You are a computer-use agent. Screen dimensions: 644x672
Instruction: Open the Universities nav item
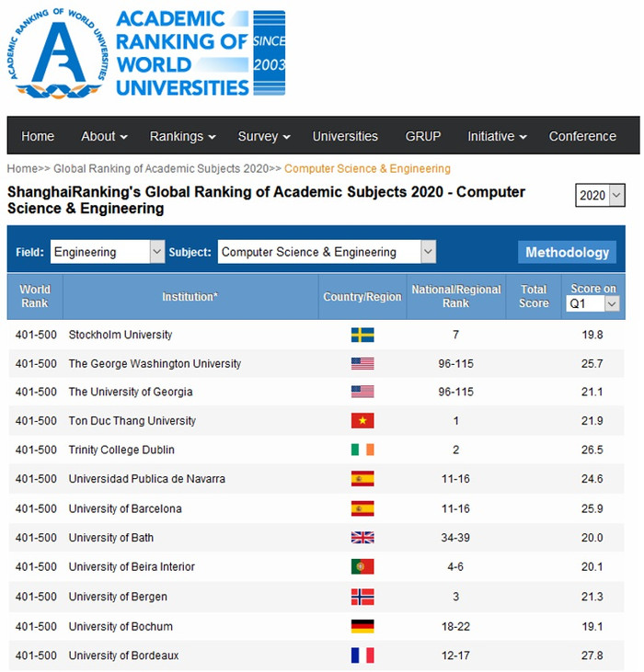point(345,136)
